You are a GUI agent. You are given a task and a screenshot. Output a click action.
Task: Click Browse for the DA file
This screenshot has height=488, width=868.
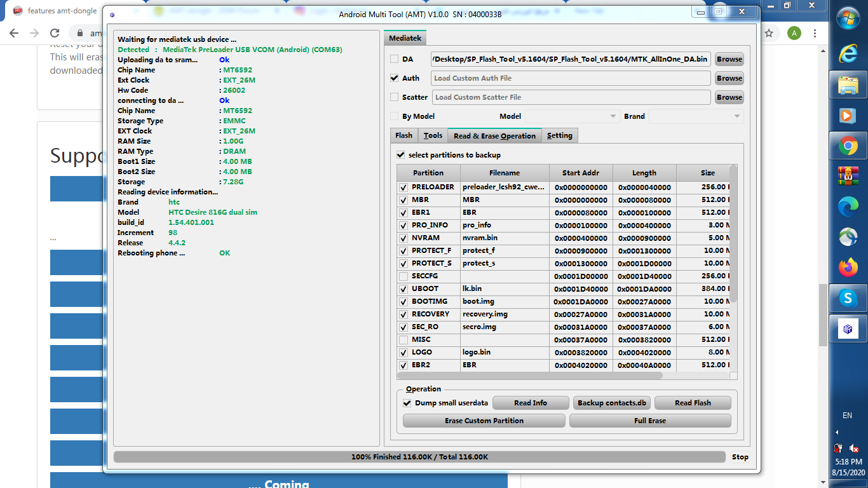coord(729,59)
